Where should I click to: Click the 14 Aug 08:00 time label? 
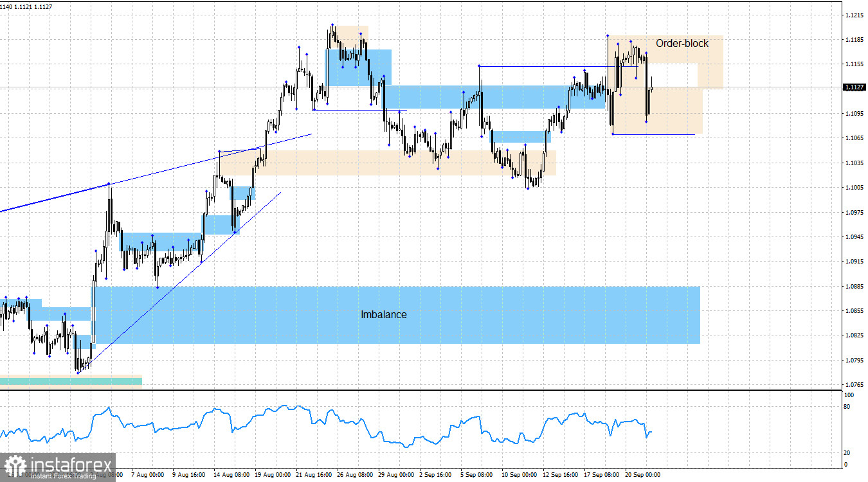pos(231,475)
